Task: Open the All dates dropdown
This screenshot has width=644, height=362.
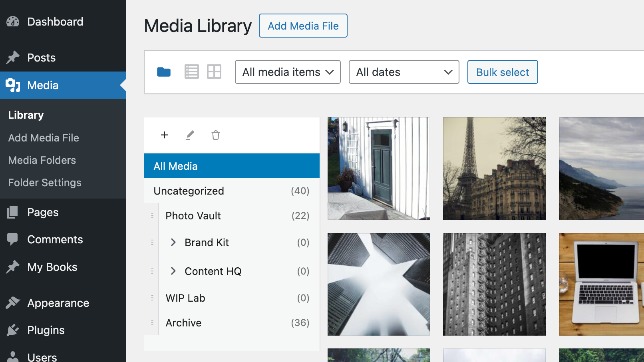Action: pyautogui.click(x=403, y=72)
